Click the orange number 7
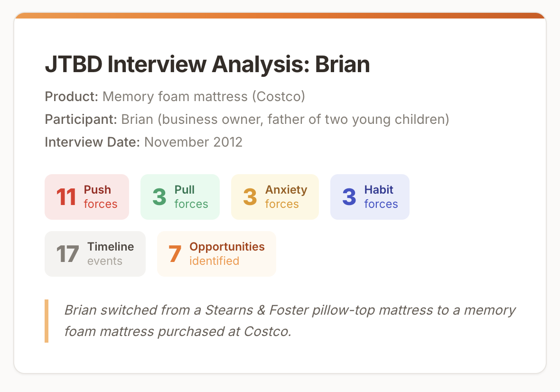The image size is (560, 392). coord(175,254)
